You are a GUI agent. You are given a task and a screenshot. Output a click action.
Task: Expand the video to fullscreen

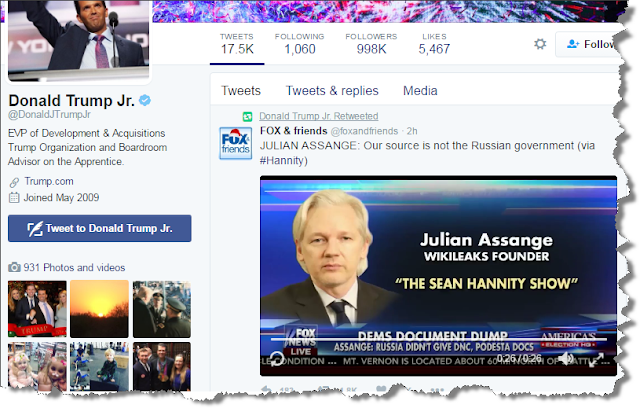[x=596, y=360]
